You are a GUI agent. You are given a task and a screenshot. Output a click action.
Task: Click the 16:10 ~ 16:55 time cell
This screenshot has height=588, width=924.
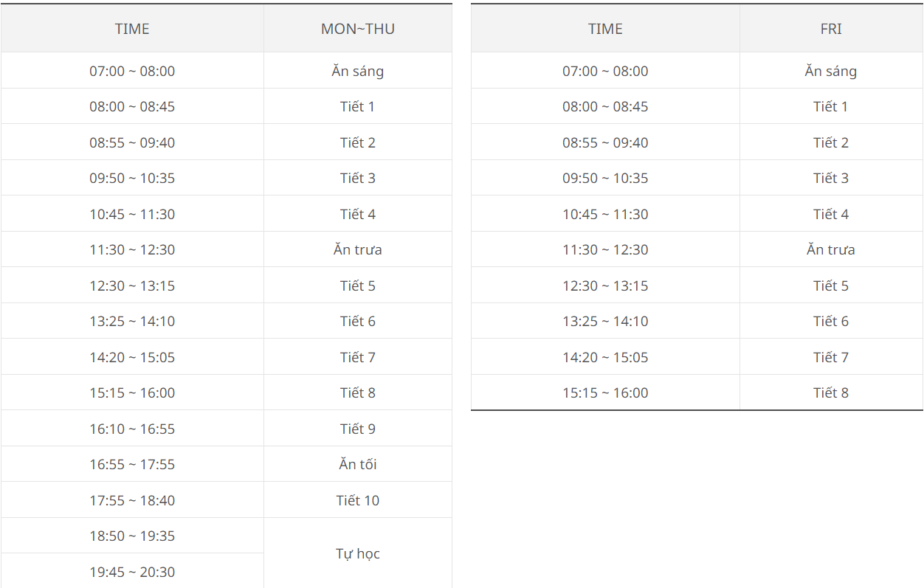pos(132,429)
